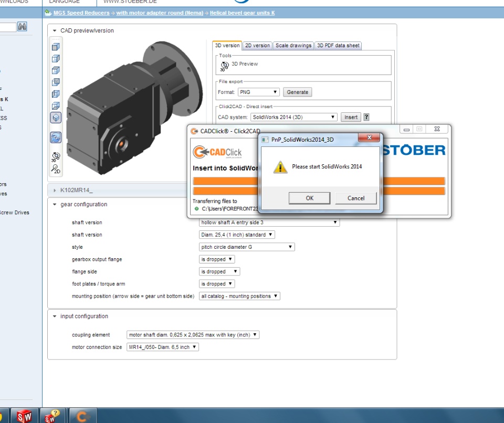
Task: Open the flange side dropdown
Action: tap(219, 272)
